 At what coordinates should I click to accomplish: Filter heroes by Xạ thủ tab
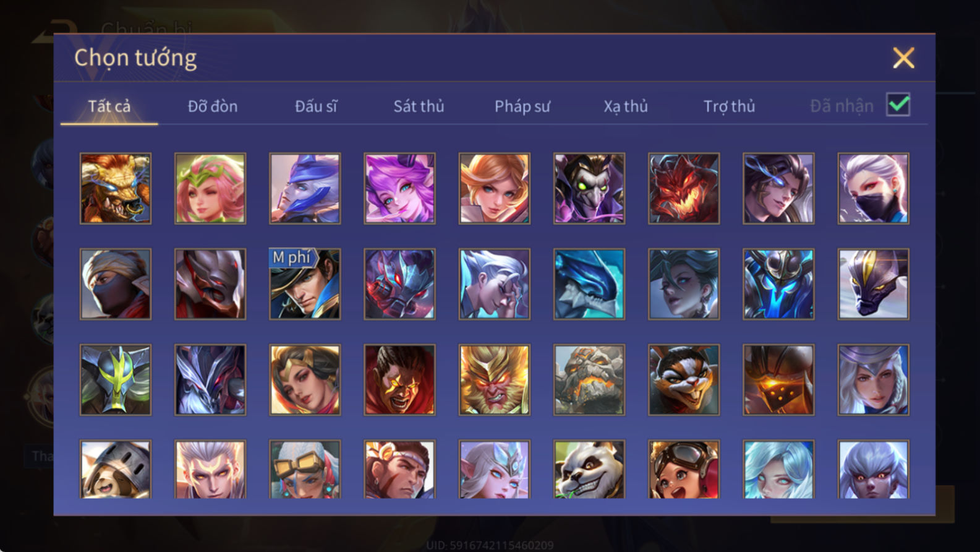626,106
